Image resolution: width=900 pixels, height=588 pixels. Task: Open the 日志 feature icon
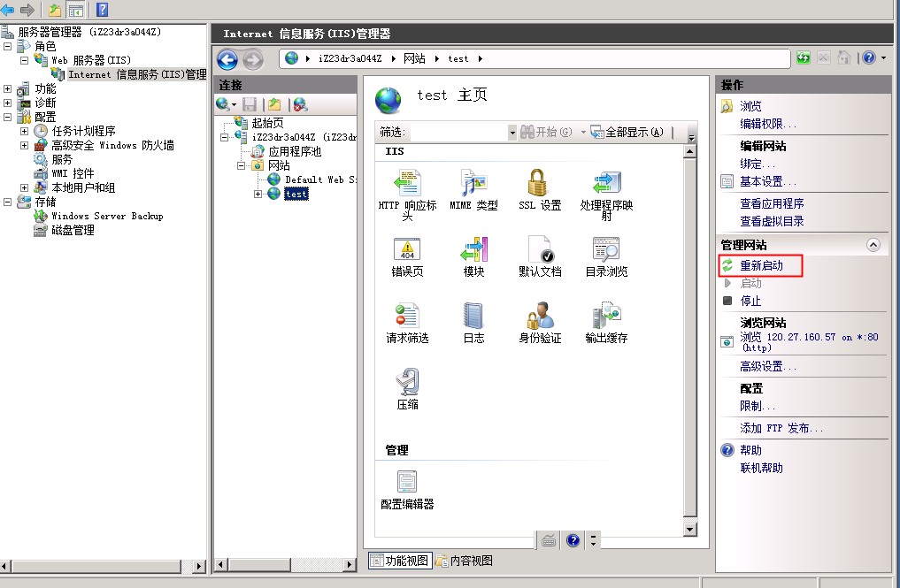click(473, 317)
